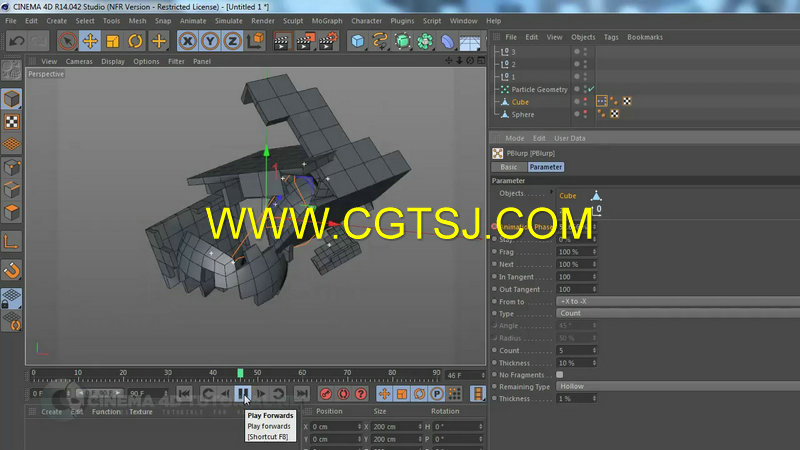Select the Sphere object in Object Manager

click(523, 114)
